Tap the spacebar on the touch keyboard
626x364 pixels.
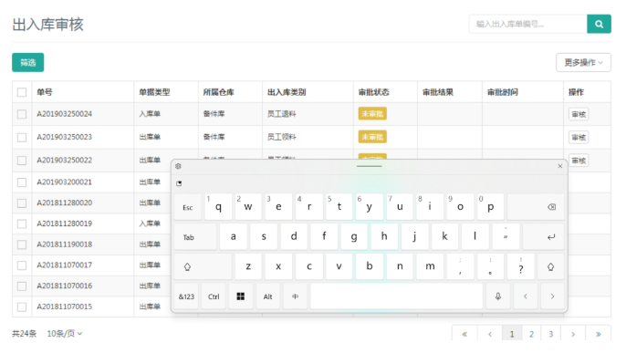tap(396, 296)
